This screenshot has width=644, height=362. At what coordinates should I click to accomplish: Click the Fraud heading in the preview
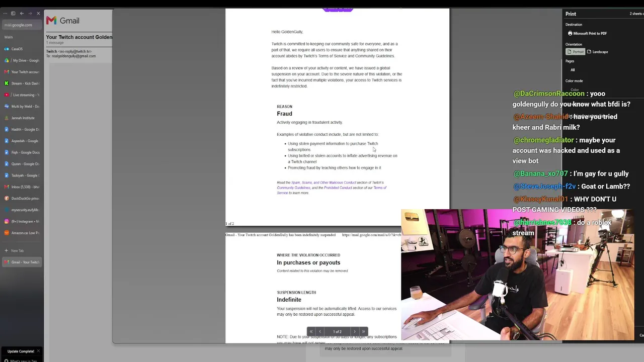pos(284,114)
